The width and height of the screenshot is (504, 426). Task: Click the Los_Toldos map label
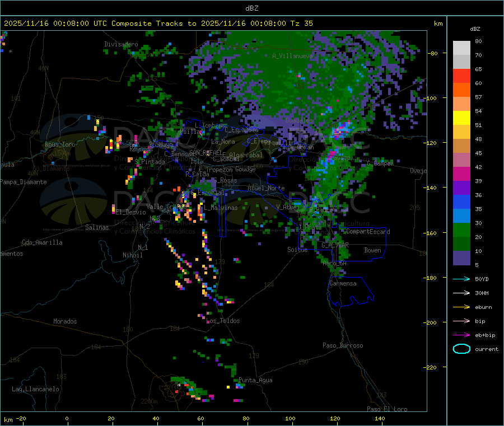[x=223, y=321]
